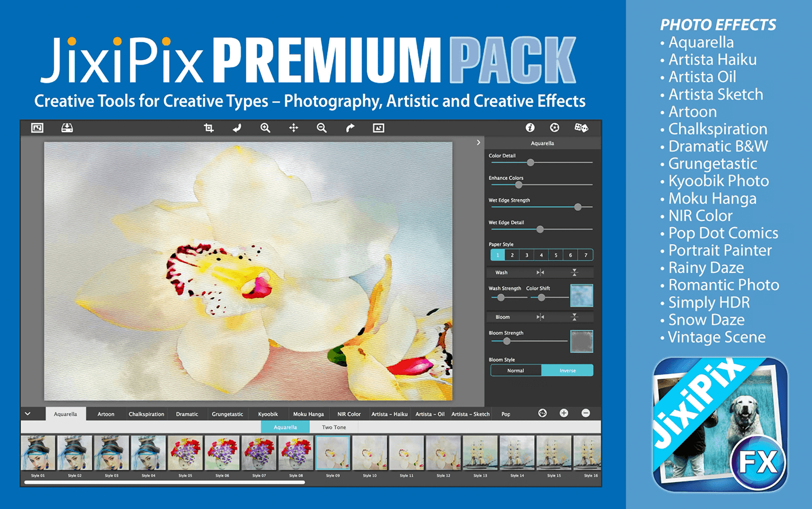Image resolution: width=812 pixels, height=509 pixels.
Task: Click the vertical flip icon in Wash row
Action: pos(575,272)
